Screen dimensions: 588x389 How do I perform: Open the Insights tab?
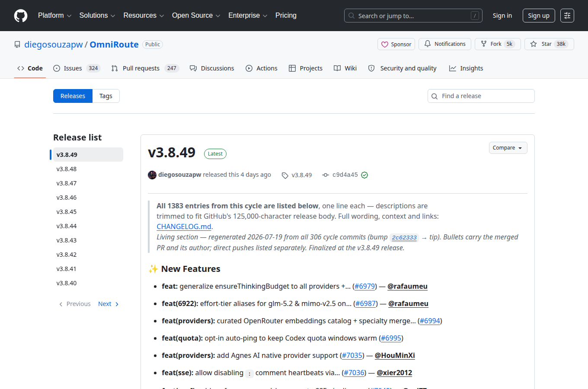coord(466,68)
